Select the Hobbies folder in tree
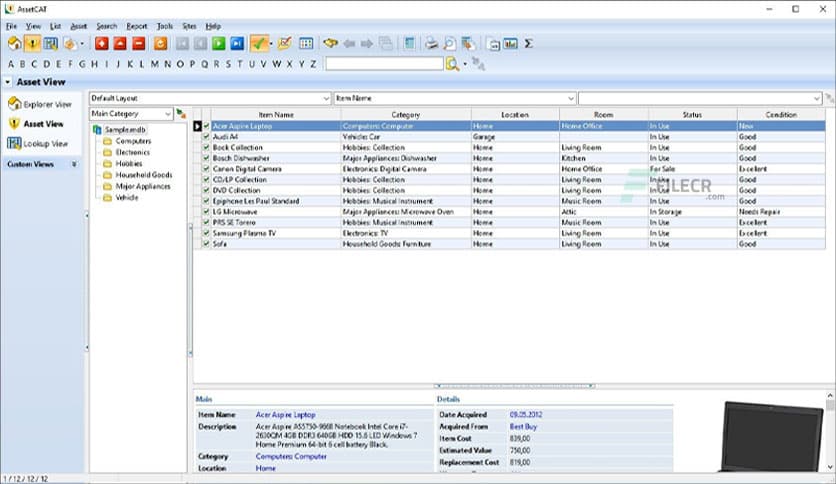The width and height of the screenshot is (836, 484). pos(129,164)
